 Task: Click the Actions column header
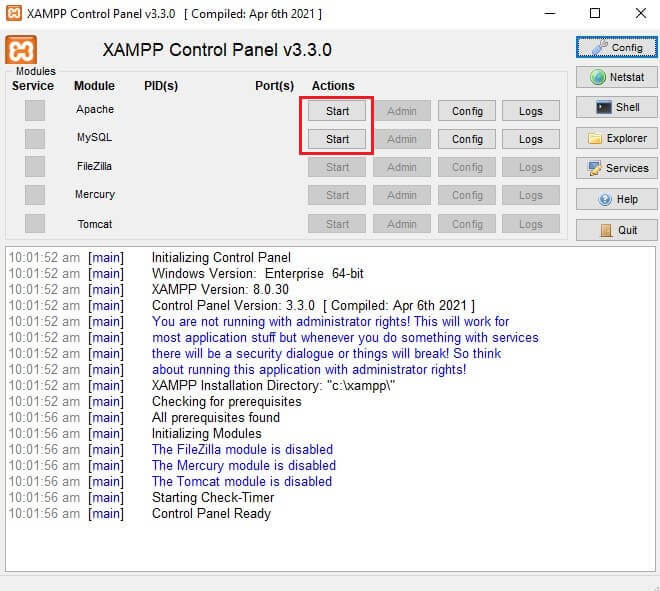click(333, 86)
